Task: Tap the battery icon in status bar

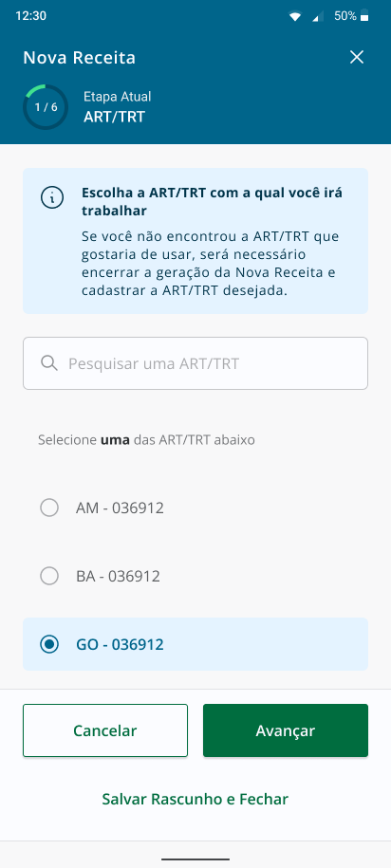Action: 364,16
